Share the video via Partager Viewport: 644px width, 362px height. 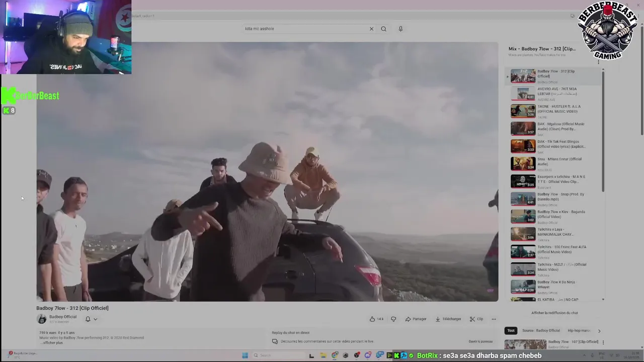point(416,319)
